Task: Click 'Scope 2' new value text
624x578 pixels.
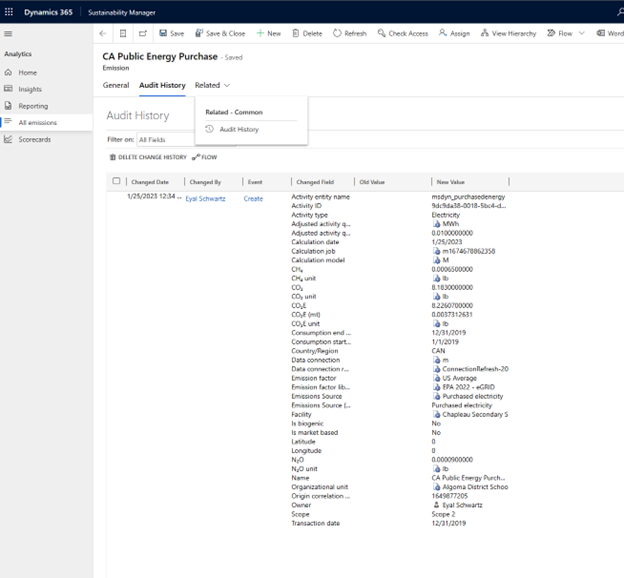Action: 443,514
